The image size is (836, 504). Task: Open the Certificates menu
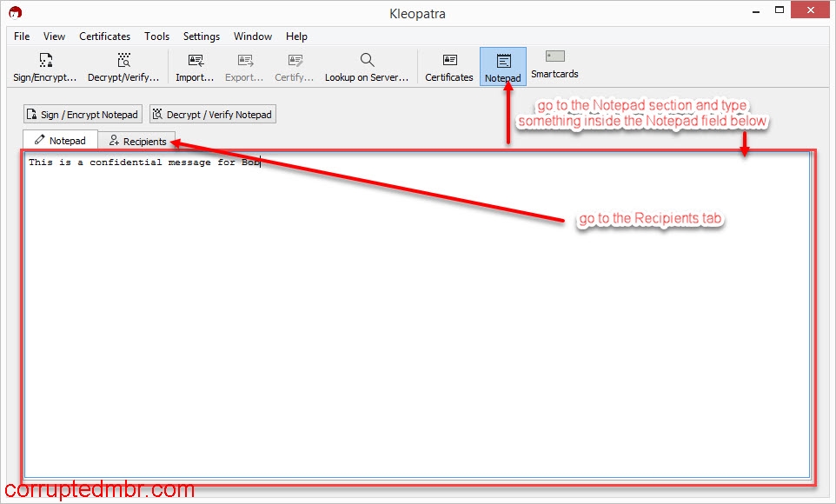(x=104, y=36)
